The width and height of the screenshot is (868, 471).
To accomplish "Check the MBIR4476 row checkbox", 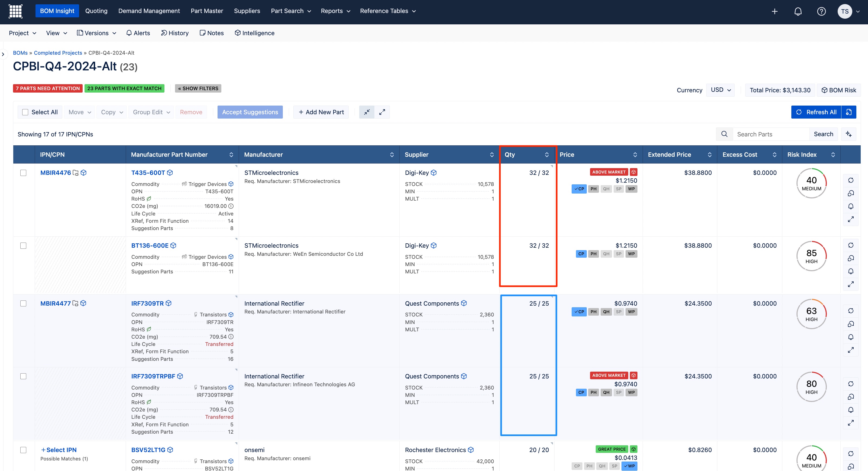I will click(23, 173).
